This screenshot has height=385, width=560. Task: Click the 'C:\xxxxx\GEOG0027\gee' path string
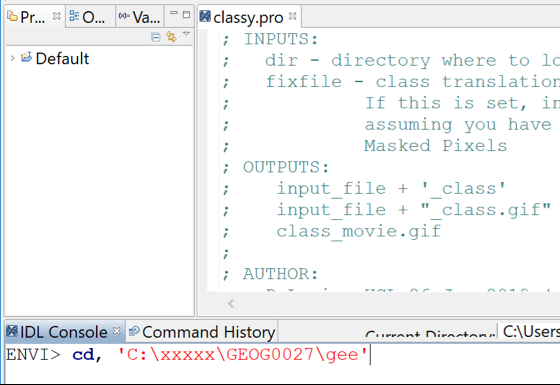(x=242, y=355)
